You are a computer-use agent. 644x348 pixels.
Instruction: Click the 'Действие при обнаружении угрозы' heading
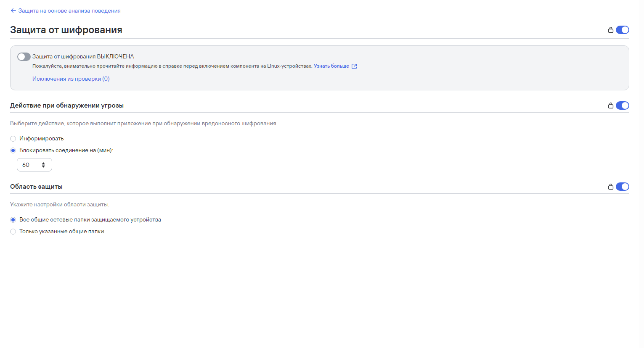67,105
